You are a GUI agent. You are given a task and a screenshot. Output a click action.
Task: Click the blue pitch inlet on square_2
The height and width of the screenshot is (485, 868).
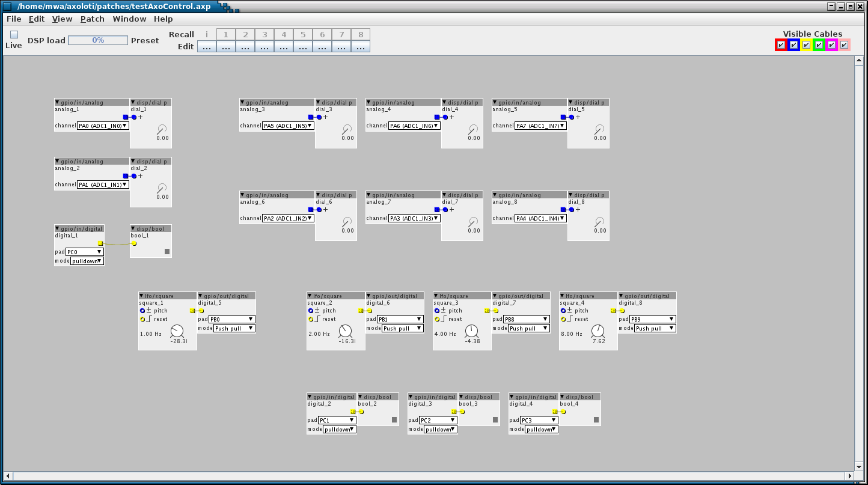click(x=311, y=311)
